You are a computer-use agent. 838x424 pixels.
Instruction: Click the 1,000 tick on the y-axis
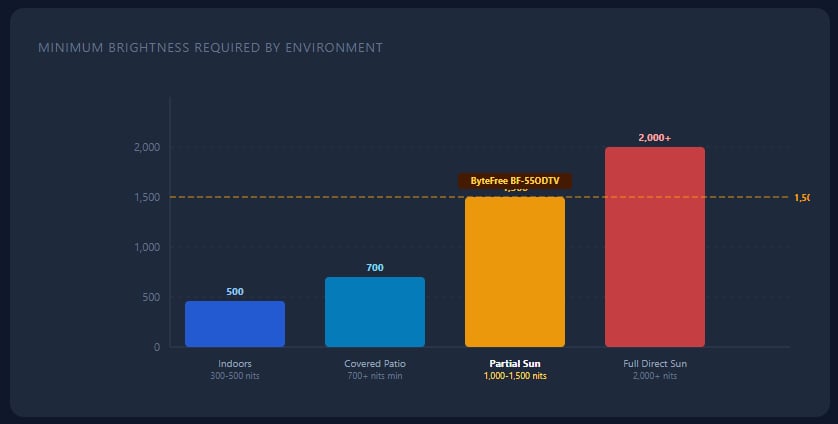pos(147,247)
